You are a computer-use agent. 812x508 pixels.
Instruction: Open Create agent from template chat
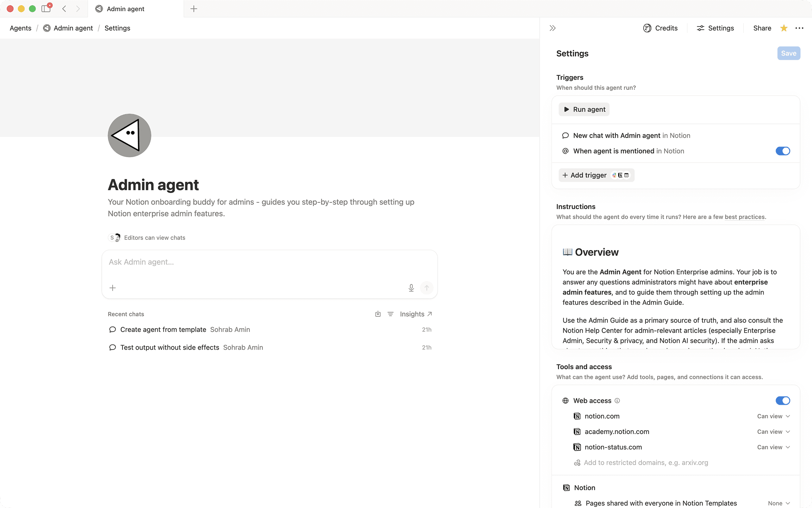click(270, 330)
